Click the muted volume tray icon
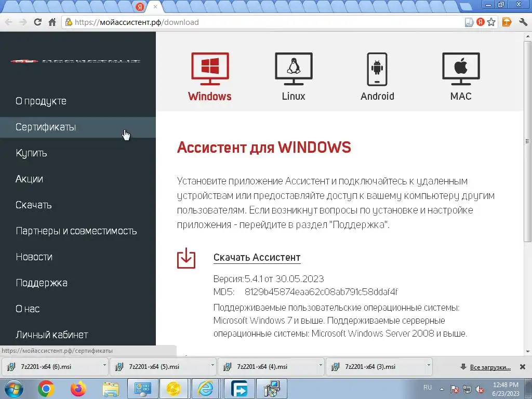 point(480,390)
